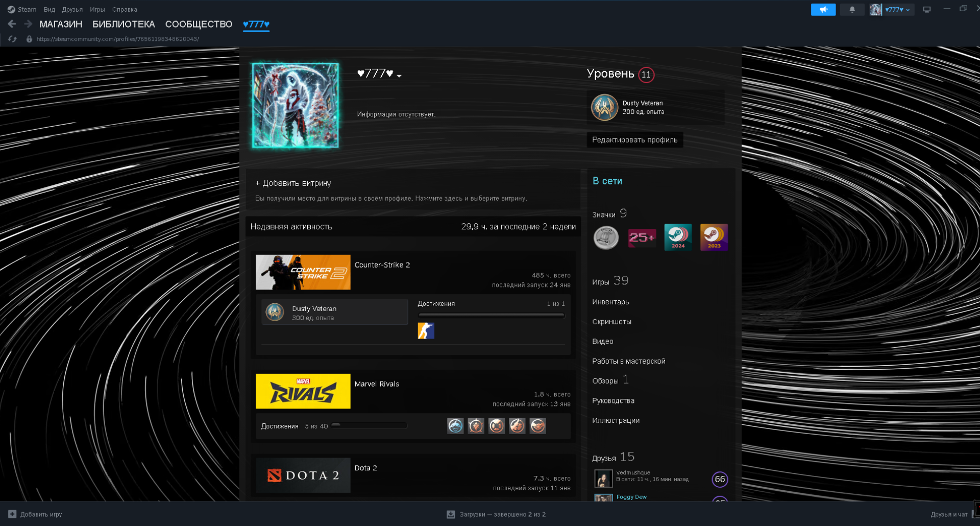Screen dimensions: 980x526
Task: Click the profile avatar image
Action: click(295, 106)
